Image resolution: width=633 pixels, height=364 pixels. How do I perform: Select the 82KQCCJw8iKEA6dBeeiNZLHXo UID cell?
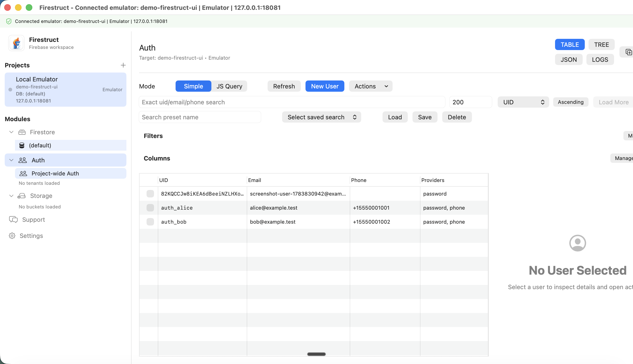(x=202, y=194)
